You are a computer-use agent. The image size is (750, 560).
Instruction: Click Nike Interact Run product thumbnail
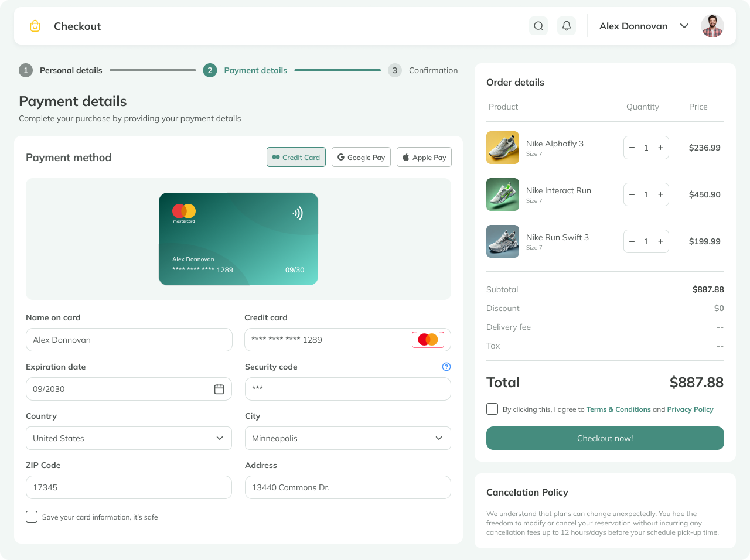tap(503, 194)
